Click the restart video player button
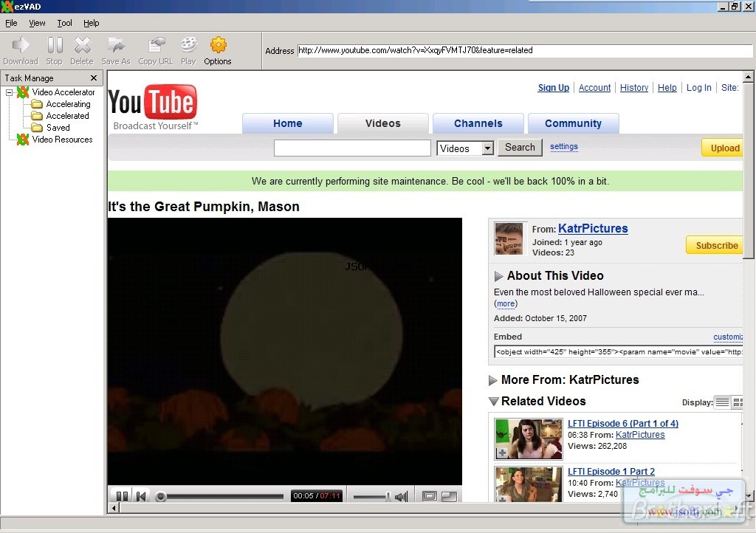 [141, 496]
